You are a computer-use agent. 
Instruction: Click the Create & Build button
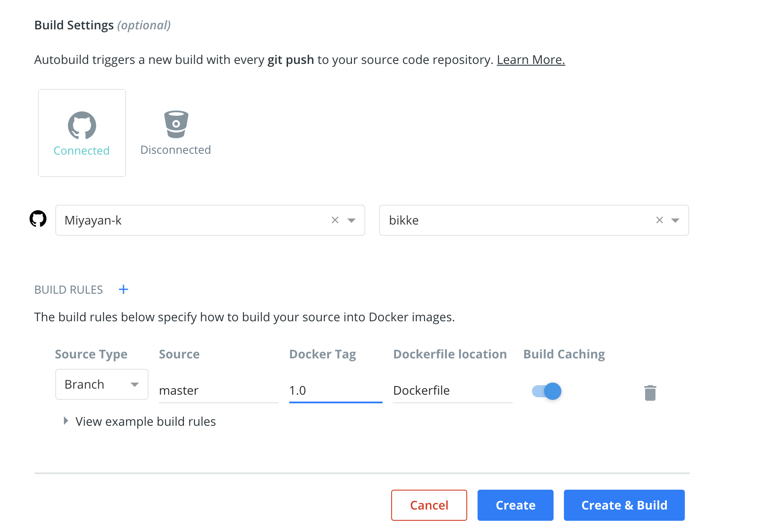[624, 505]
